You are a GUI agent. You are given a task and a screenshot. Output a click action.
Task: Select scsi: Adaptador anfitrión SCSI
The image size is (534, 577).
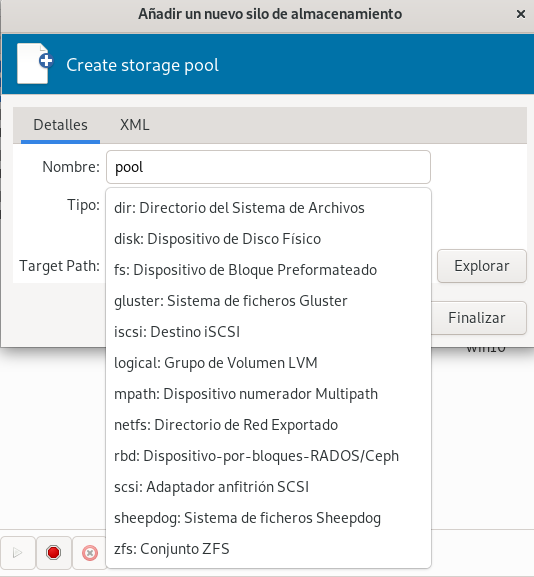[x=268, y=486]
